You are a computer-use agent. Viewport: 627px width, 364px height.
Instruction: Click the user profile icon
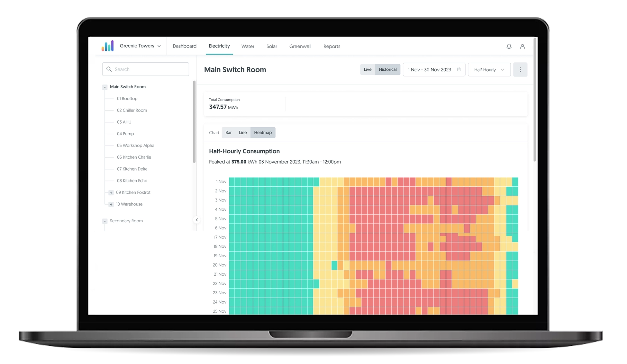pyautogui.click(x=522, y=46)
